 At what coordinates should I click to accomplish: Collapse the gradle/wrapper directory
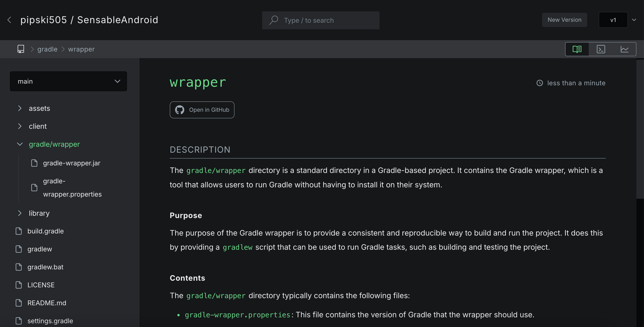[20, 144]
